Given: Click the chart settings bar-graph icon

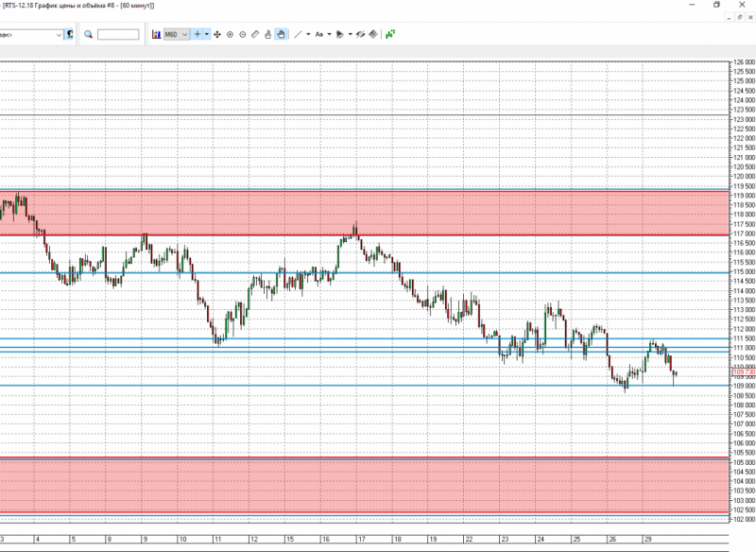Looking at the screenshot, I should [x=156, y=34].
